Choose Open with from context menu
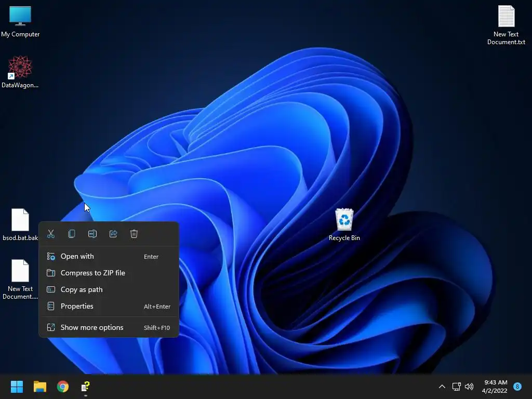 [109, 257]
